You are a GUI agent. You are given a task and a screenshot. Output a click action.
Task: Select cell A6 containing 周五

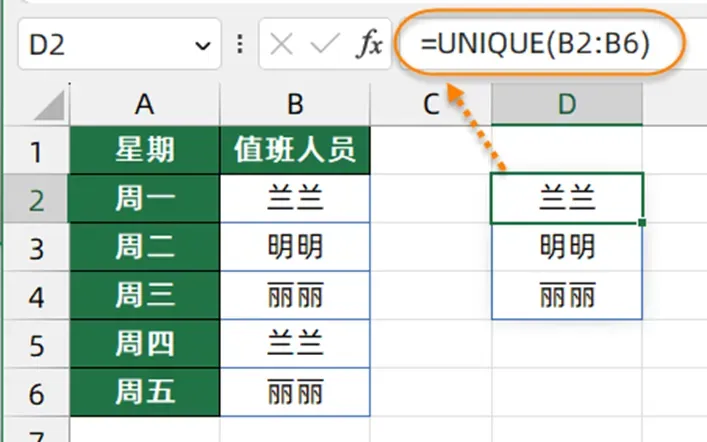click(x=145, y=392)
